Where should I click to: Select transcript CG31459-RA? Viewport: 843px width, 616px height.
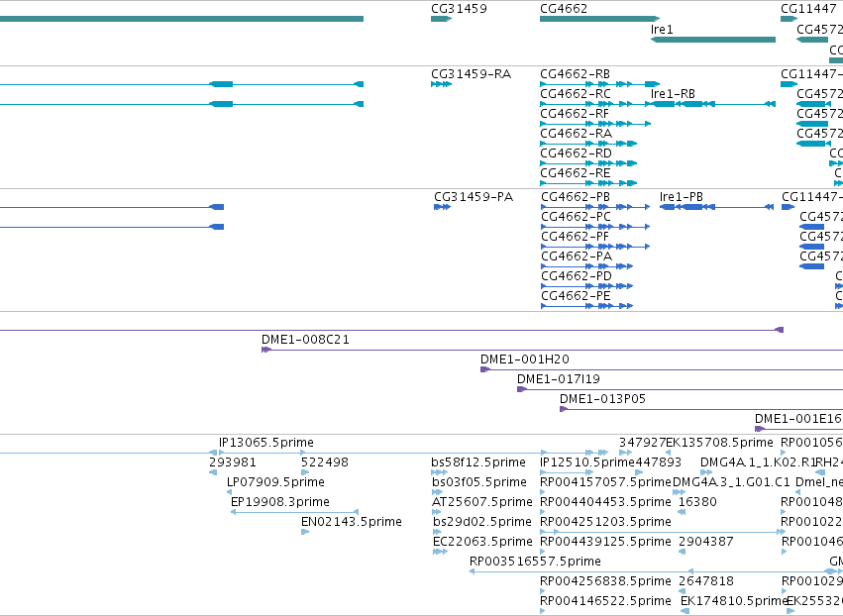[x=471, y=74]
